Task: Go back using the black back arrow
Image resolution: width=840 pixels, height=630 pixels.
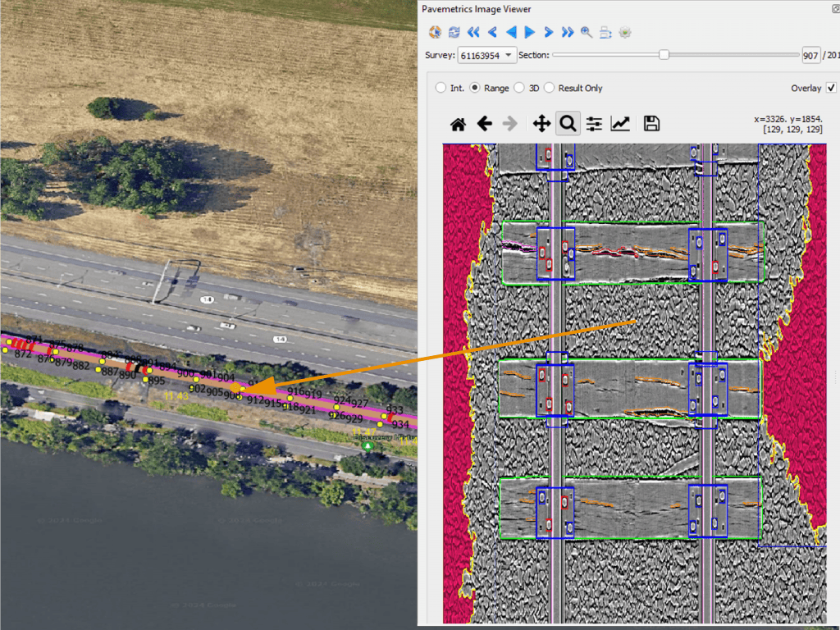Action: (483, 123)
